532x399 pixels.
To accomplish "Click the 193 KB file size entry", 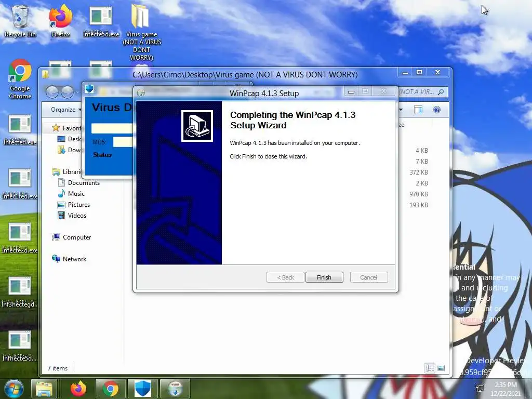I will pos(419,205).
